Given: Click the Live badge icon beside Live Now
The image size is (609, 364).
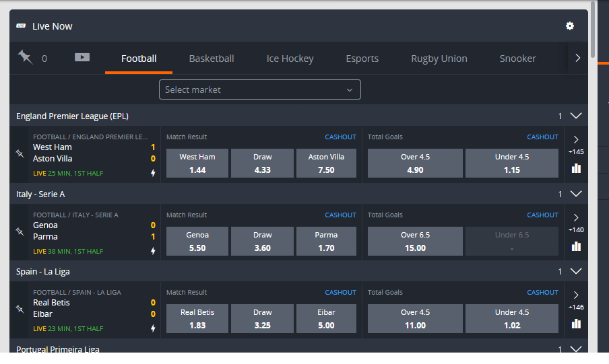Looking at the screenshot, I should point(21,26).
